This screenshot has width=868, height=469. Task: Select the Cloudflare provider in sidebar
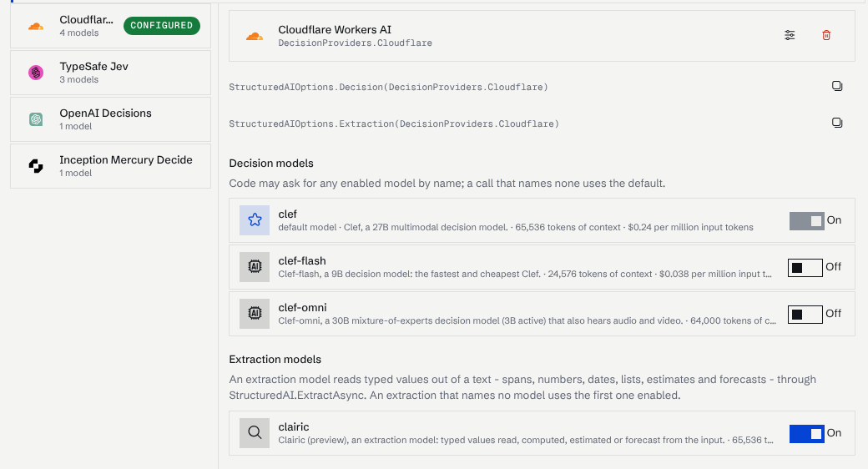[111, 26]
